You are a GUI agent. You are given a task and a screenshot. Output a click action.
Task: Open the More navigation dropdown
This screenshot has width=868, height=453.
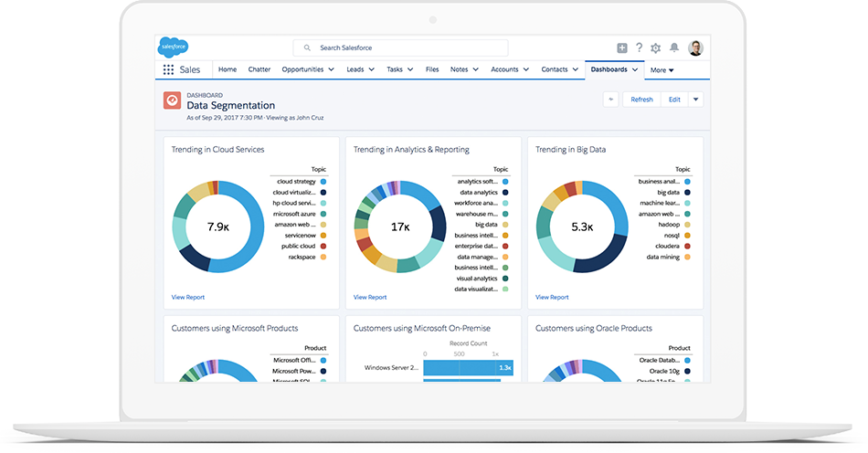point(662,69)
